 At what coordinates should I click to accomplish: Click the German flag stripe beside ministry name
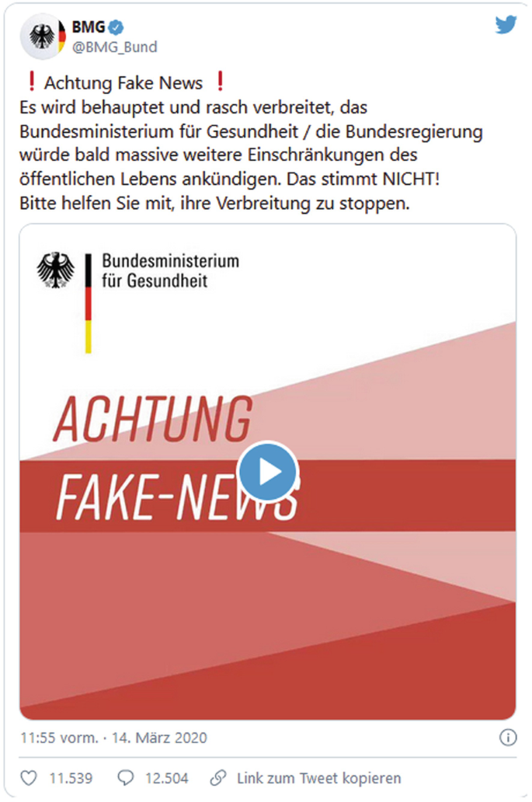tap(89, 303)
